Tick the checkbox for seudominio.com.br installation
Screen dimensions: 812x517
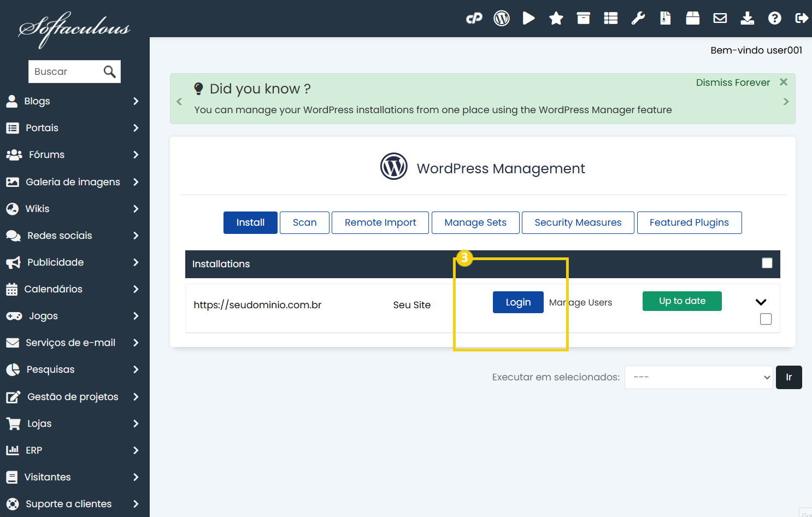click(x=766, y=319)
